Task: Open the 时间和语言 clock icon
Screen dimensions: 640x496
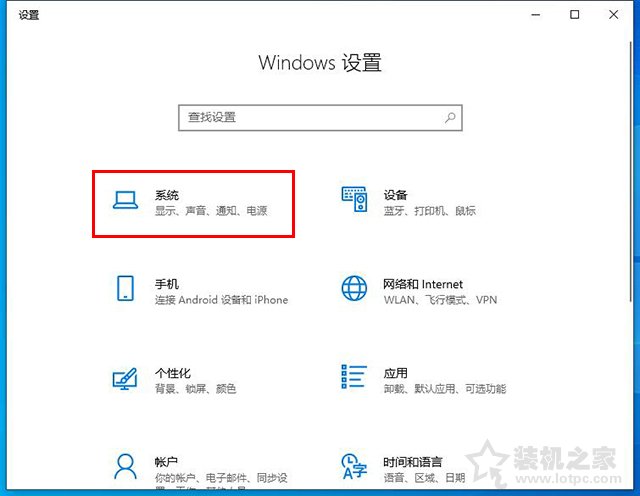Action: coord(354,467)
